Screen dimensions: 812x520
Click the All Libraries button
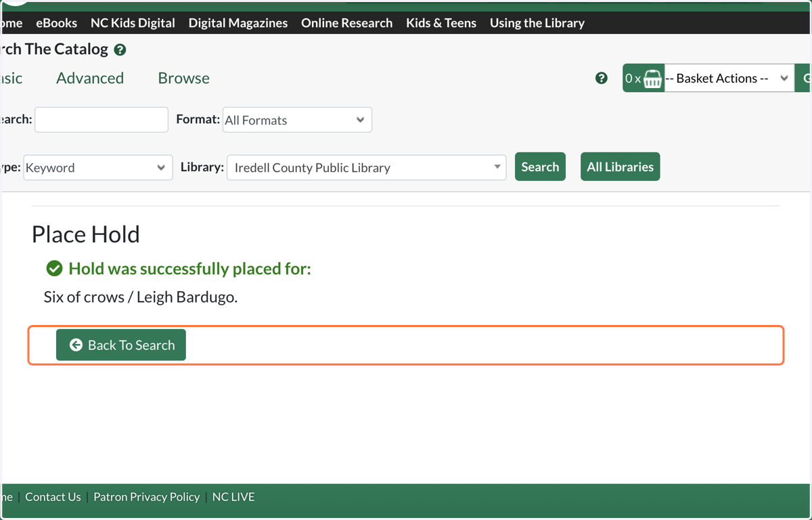(620, 167)
